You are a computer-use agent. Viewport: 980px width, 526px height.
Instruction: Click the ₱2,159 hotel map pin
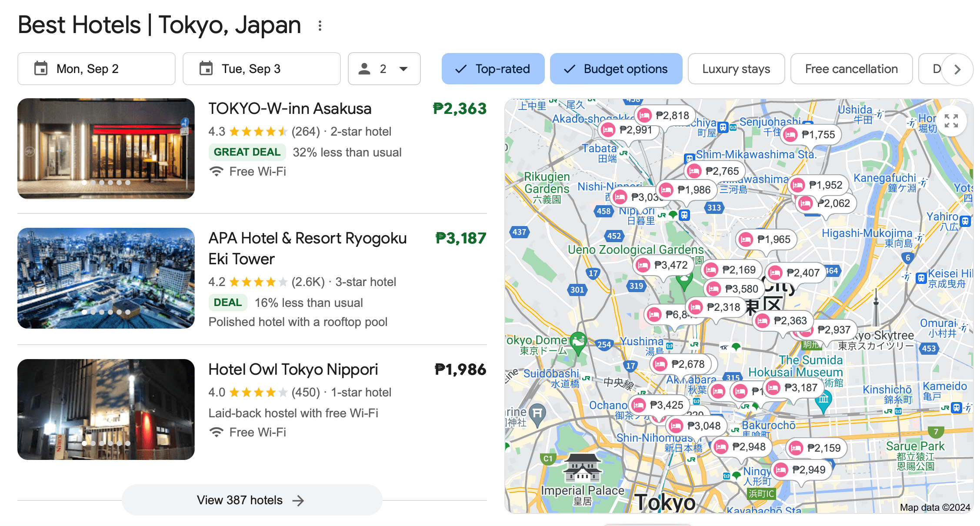817,448
